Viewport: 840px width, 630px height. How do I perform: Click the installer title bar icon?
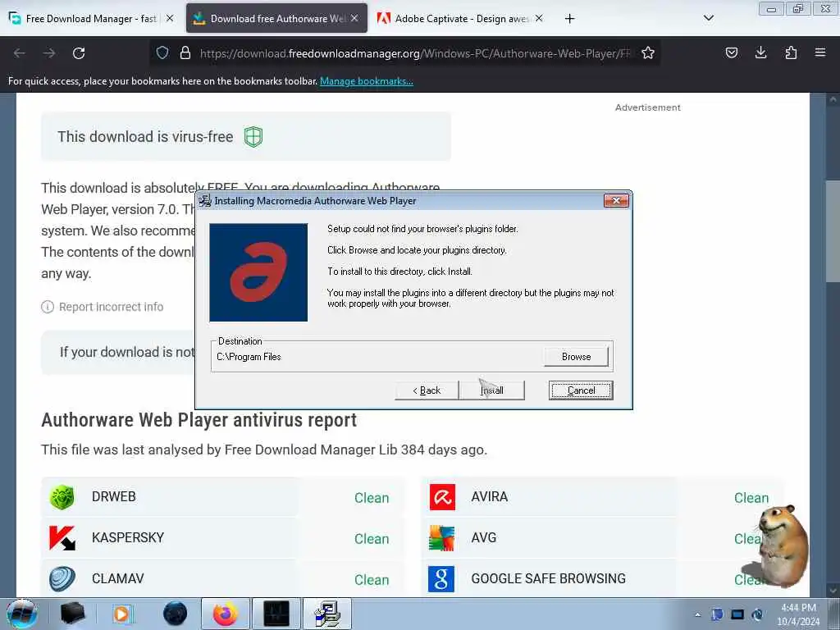click(x=204, y=201)
